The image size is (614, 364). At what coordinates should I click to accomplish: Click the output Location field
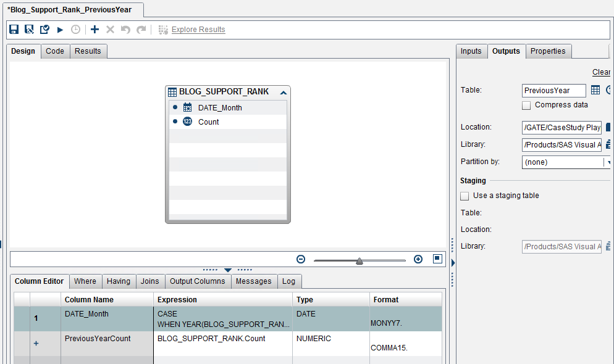pyautogui.click(x=561, y=128)
